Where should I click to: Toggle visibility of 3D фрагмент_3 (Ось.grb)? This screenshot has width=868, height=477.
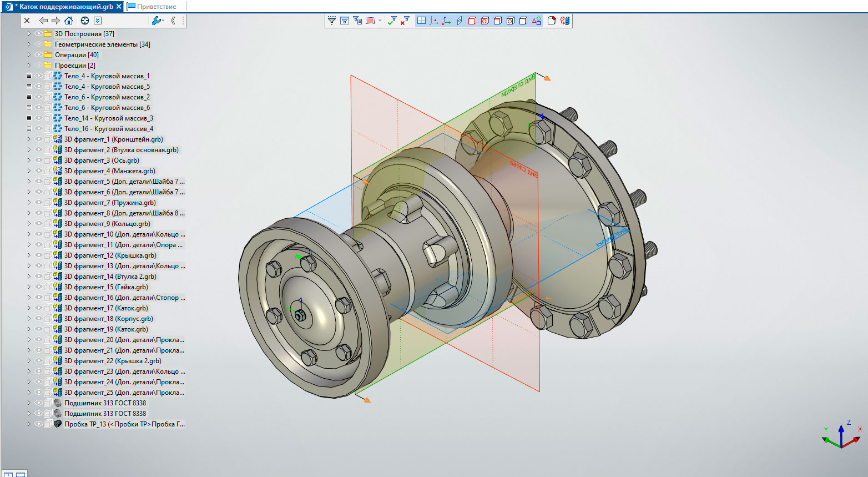click(x=38, y=160)
